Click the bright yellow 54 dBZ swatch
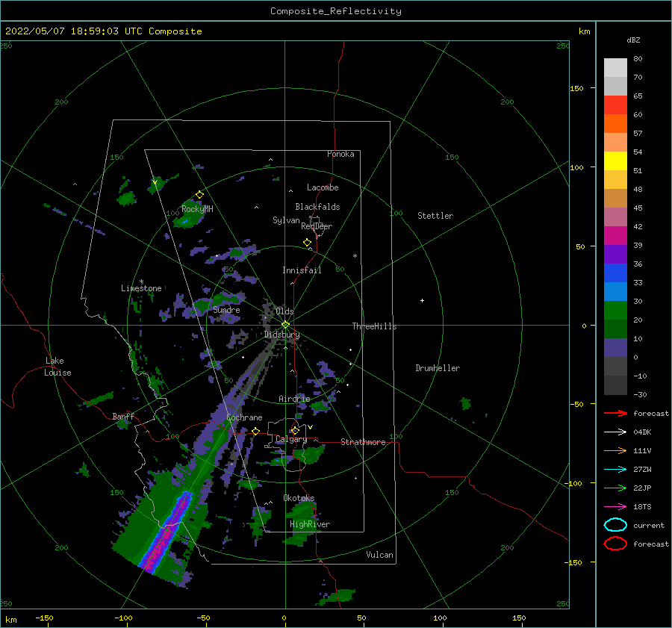This screenshot has height=628, width=672. pyautogui.click(x=615, y=161)
